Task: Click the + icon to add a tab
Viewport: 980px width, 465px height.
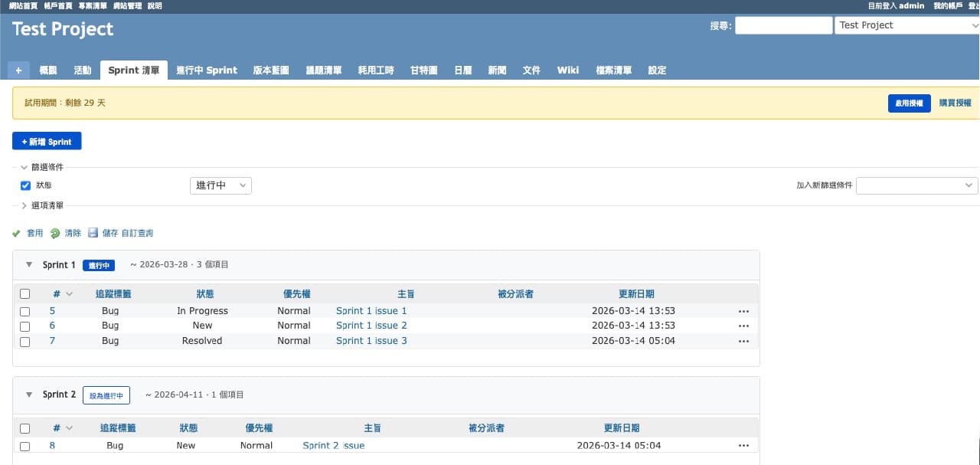Action: coord(18,70)
